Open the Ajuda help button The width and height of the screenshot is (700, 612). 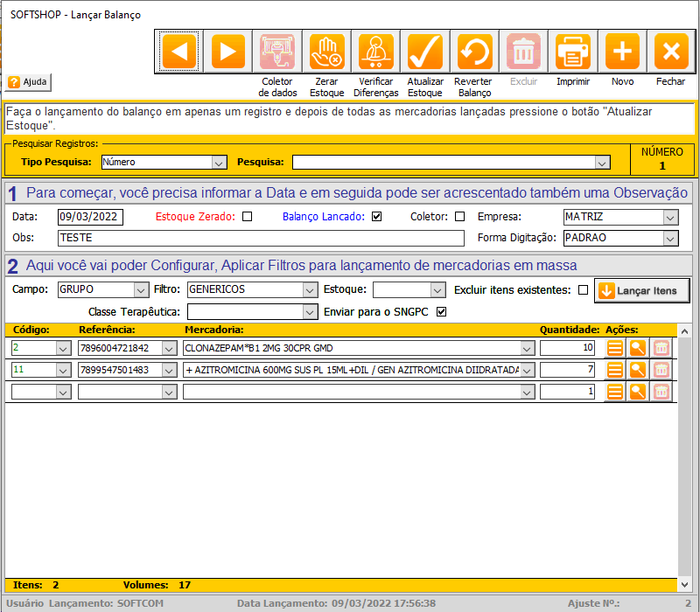29,82
